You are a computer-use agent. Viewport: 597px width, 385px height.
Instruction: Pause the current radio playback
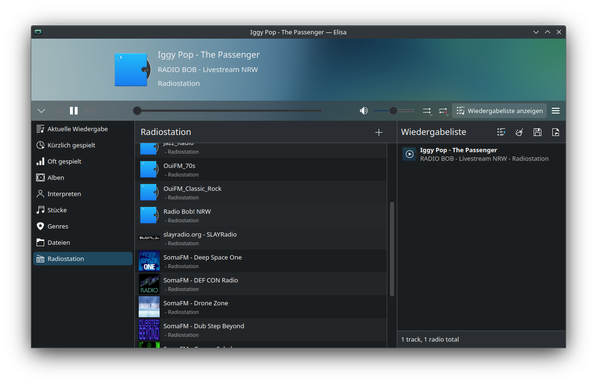(74, 111)
